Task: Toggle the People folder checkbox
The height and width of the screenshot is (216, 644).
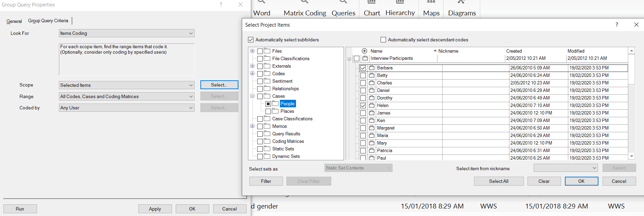Action: click(x=268, y=104)
